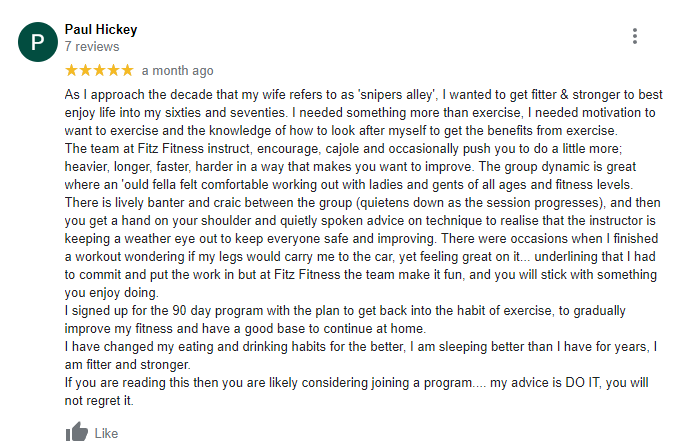The height and width of the screenshot is (445, 684).
Task: Click the 'a month ago' timestamp
Action: pos(178,71)
